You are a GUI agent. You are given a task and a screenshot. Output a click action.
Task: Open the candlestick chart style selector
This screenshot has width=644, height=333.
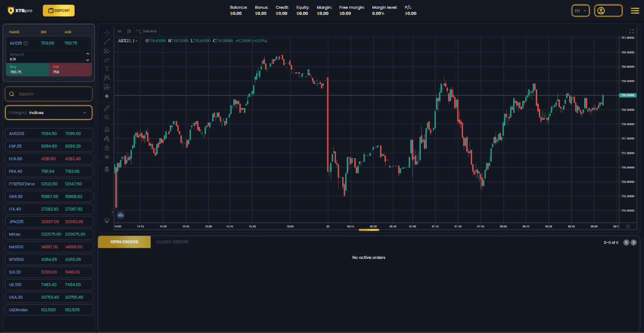tap(129, 31)
